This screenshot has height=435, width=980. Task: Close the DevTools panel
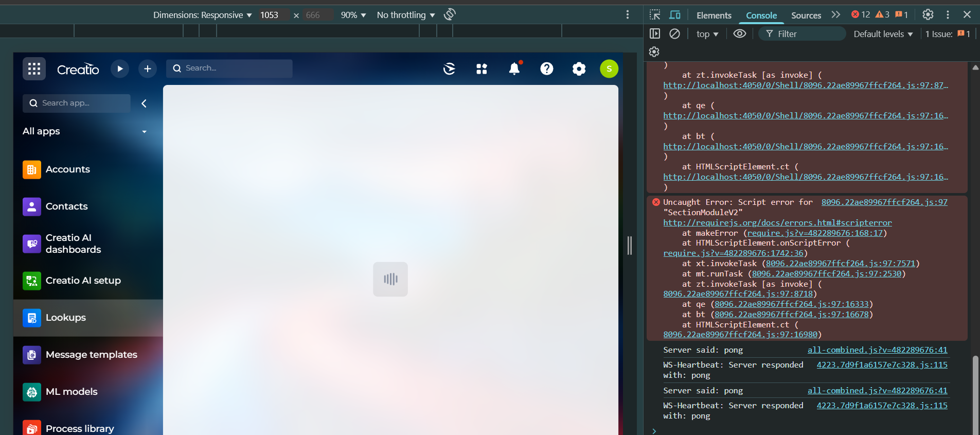pos(967,14)
